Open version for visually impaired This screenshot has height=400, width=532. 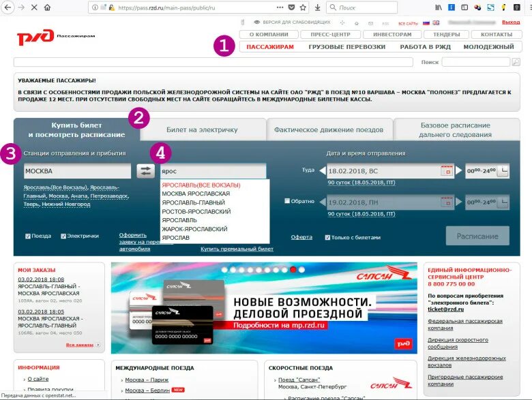pos(292,22)
